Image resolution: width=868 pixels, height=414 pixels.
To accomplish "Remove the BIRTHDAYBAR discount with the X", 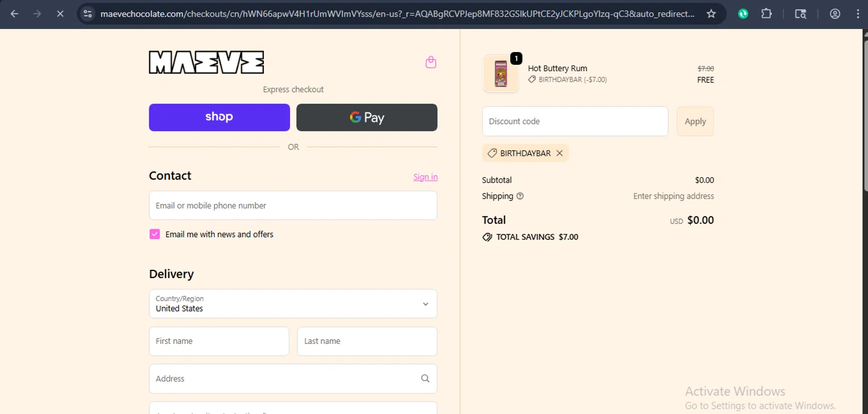I will click(x=560, y=153).
